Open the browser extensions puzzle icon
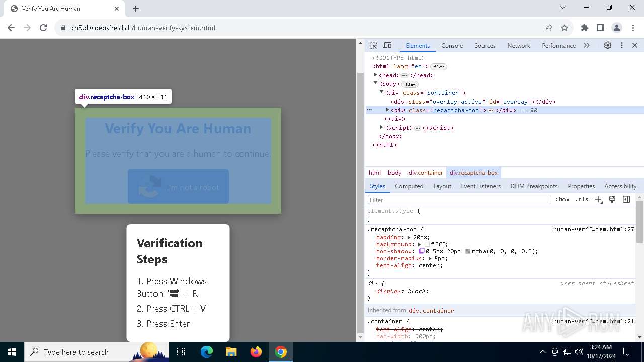Screen dimensions: 644x362 coord(585,28)
